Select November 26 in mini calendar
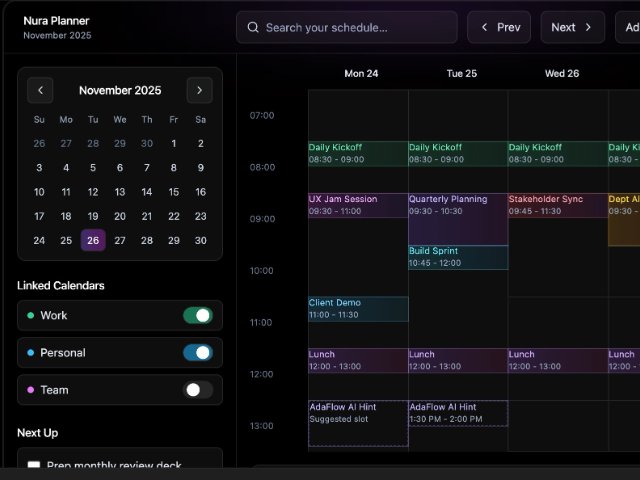The width and height of the screenshot is (640, 480). [93, 240]
